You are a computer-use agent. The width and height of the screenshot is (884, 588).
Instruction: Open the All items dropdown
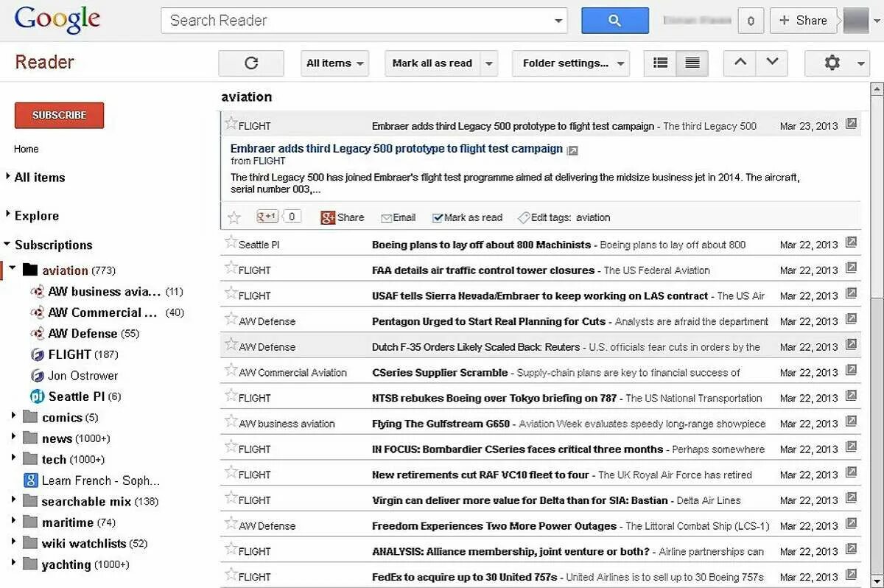(335, 63)
